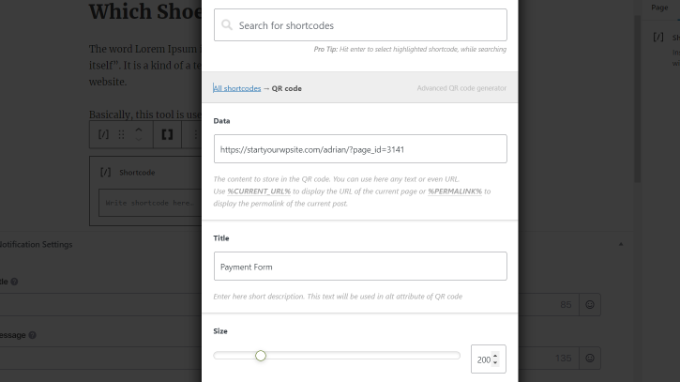This screenshot has height=382, width=680.
Task: Collapse the Notification Settings panel arrow
Action: 621,244
